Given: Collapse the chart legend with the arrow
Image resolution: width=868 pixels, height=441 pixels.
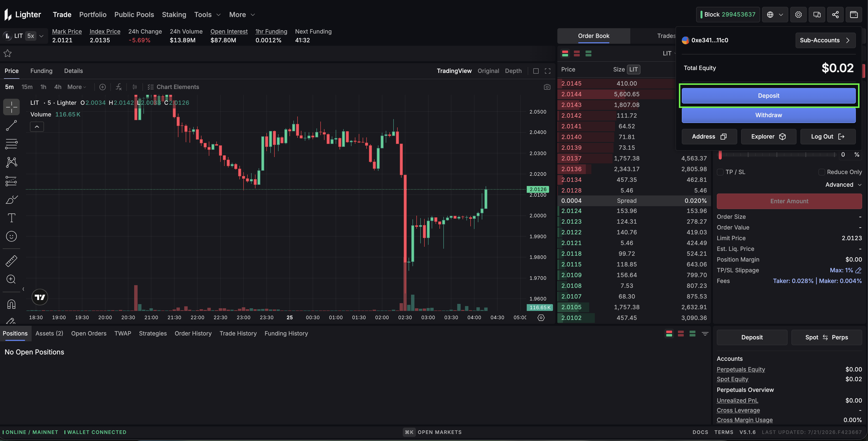Looking at the screenshot, I should [x=37, y=127].
